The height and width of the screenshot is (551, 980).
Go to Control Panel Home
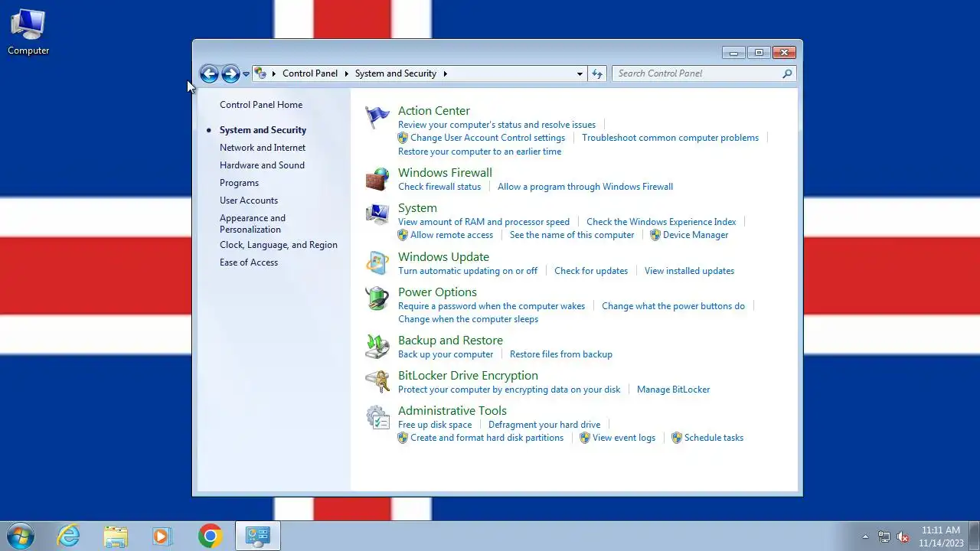click(261, 105)
